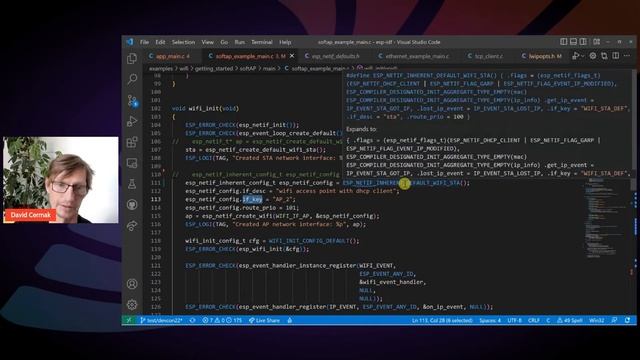The width and height of the screenshot is (640, 360).
Task: Expand the 'main' breadcrumb segment
Action: (269, 69)
